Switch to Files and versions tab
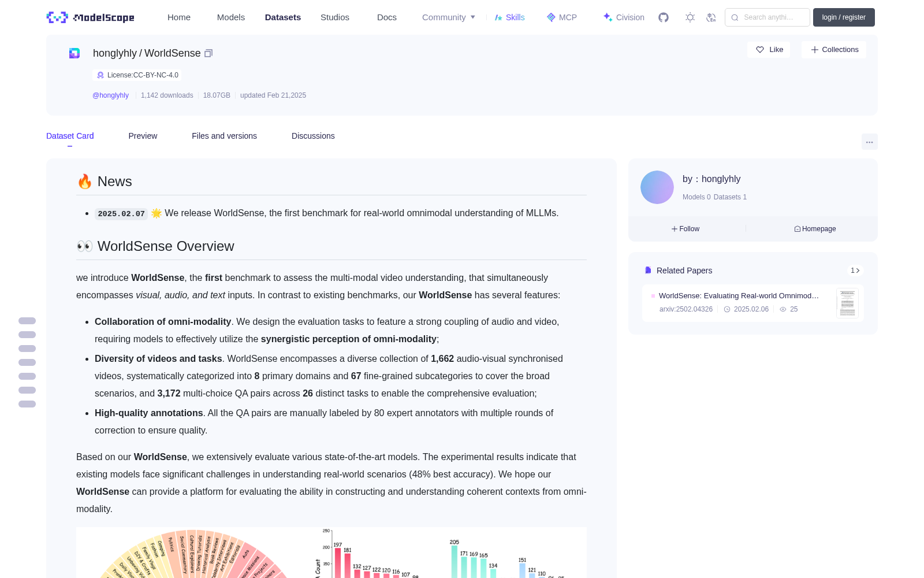This screenshot has height=578, width=924. point(224,136)
